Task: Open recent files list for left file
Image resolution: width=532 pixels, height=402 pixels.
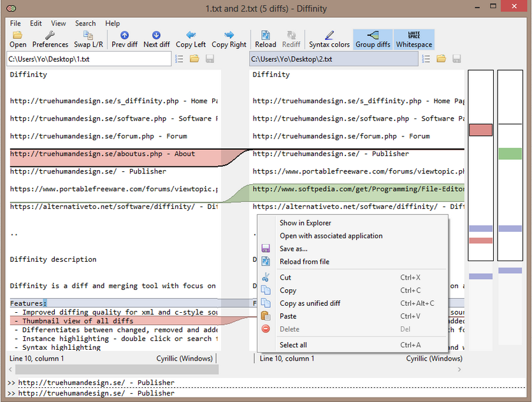Action: coord(179,59)
